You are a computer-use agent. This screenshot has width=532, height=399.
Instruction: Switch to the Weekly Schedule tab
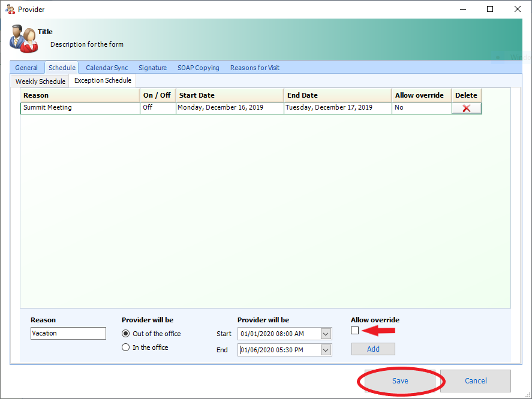click(40, 81)
